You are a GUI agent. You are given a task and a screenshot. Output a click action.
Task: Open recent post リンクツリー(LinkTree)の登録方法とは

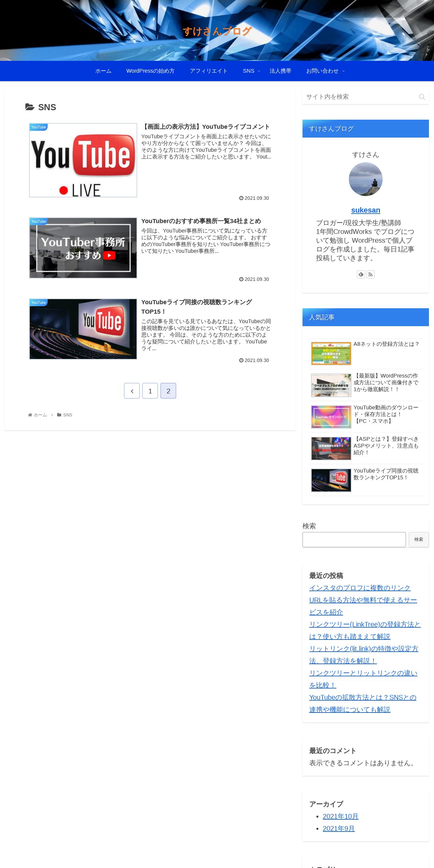365,630
